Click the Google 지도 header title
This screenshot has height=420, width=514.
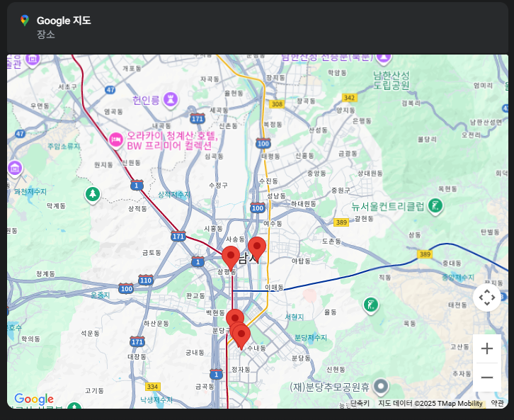(64, 21)
